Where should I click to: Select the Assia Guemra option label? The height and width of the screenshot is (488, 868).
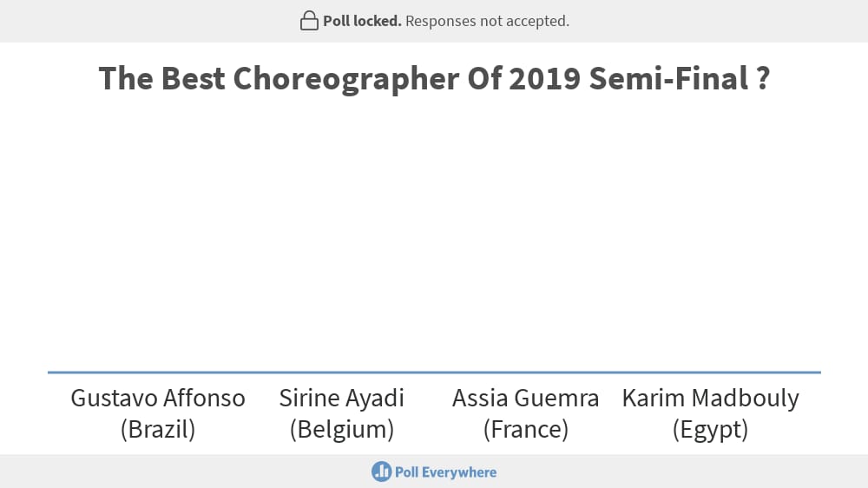(525, 399)
